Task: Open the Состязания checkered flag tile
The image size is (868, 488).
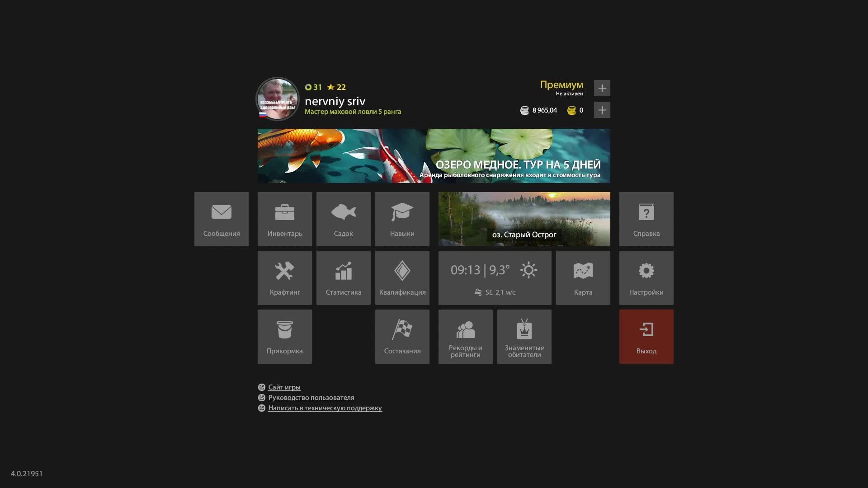Action: (x=402, y=337)
